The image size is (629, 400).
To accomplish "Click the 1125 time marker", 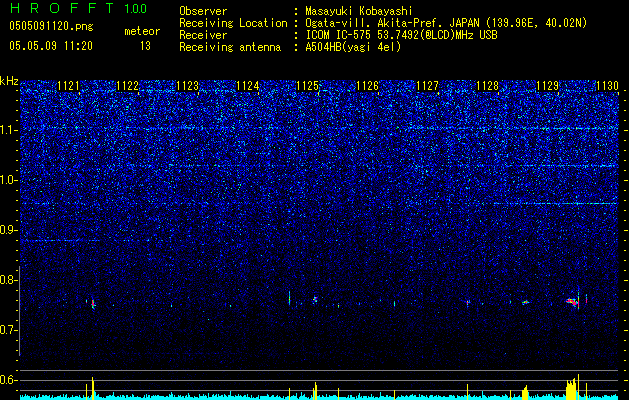I will coord(308,85).
